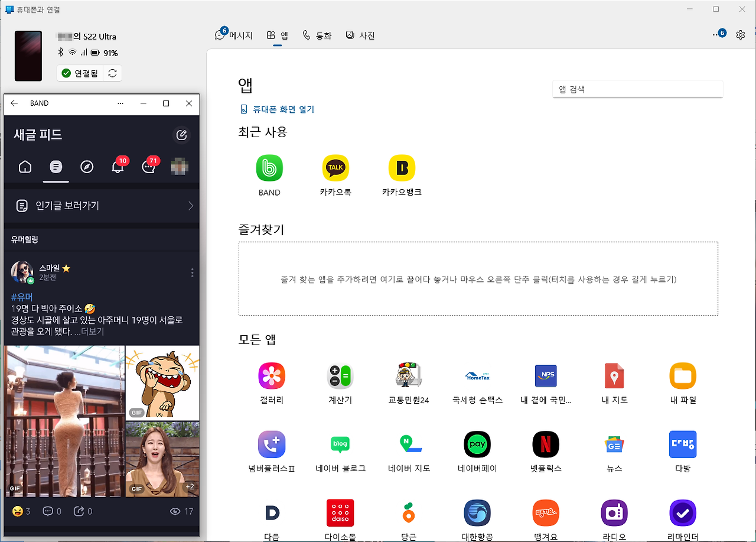756x542 pixels.
Task: Select the 앱 tab
Action: tap(278, 35)
